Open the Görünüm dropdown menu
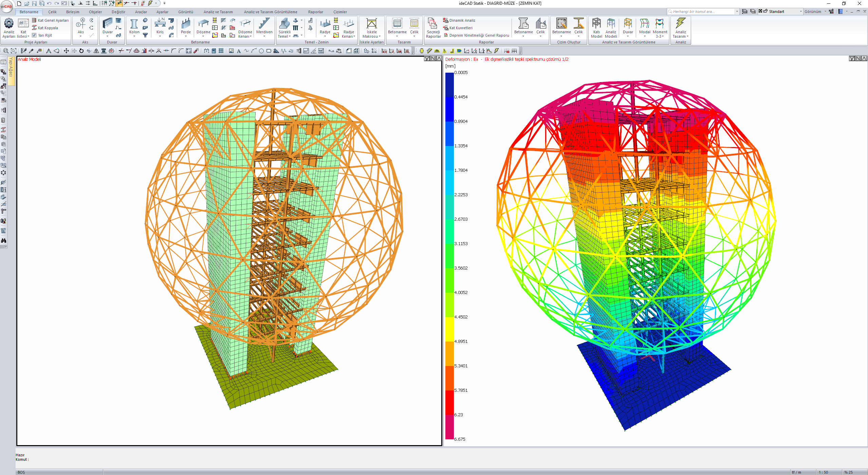 pos(815,12)
